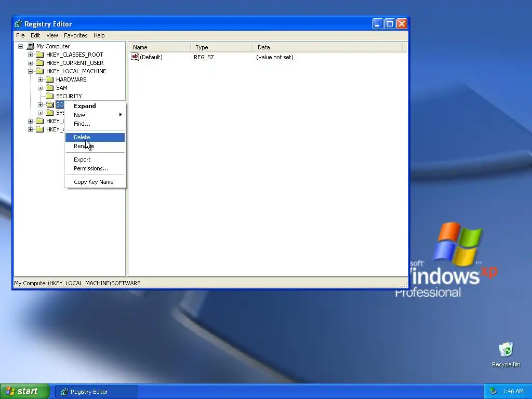Open the Favorites menu
Screen dimensions: 532x399
coord(76,35)
